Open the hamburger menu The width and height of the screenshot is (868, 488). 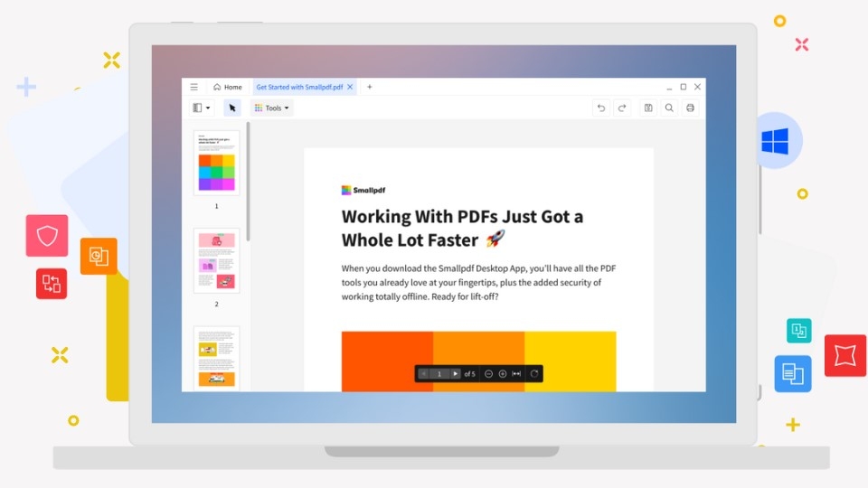click(x=193, y=87)
